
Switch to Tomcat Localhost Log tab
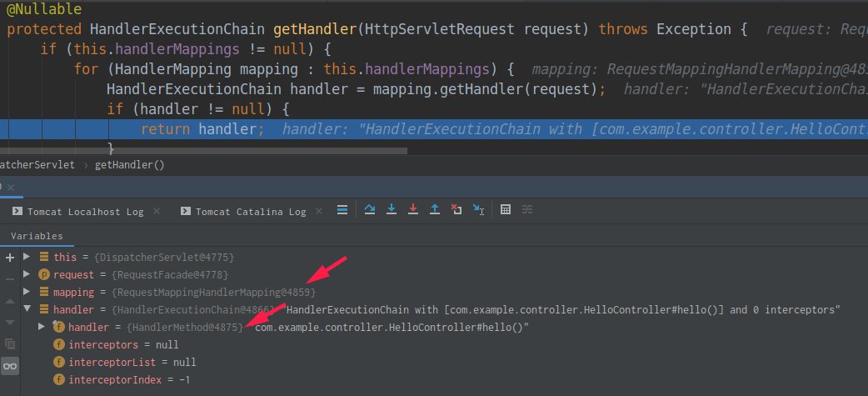pyautogui.click(x=85, y=212)
